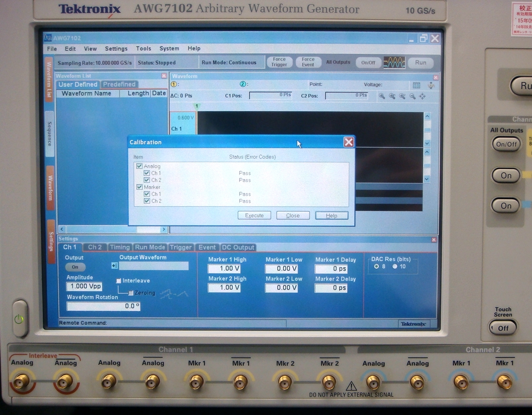Toggle All Outputs On/Off in toolbar

[368, 63]
